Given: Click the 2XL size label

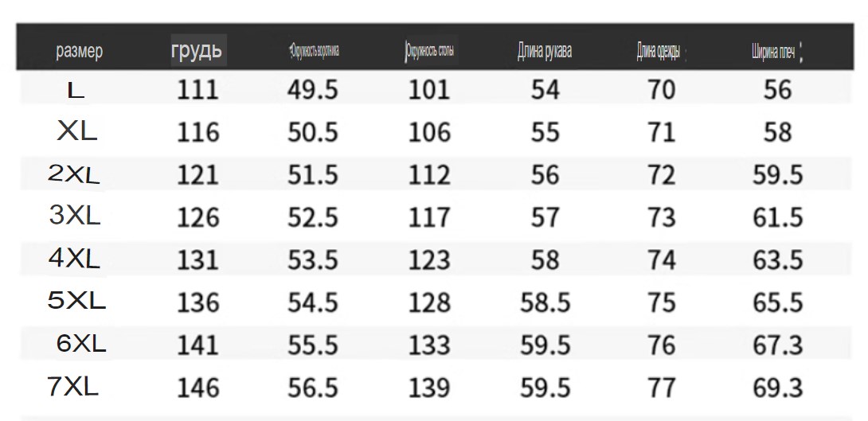Looking at the screenshot, I should click(73, 174).
